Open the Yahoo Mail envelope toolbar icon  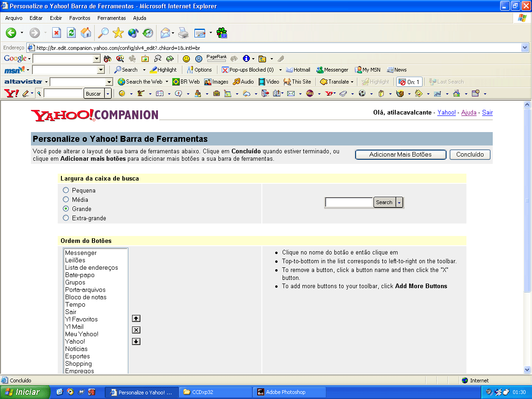[x=291, y=93]
